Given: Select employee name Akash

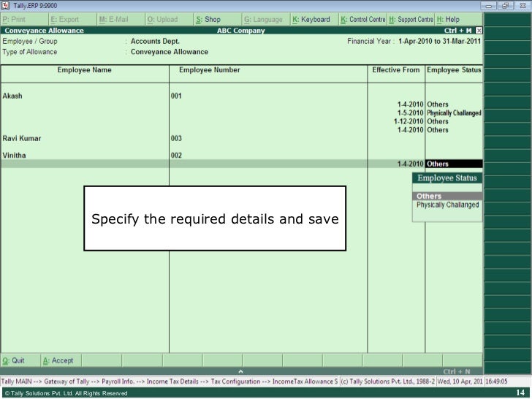Looking at the screenshot, I should (12, 96).
